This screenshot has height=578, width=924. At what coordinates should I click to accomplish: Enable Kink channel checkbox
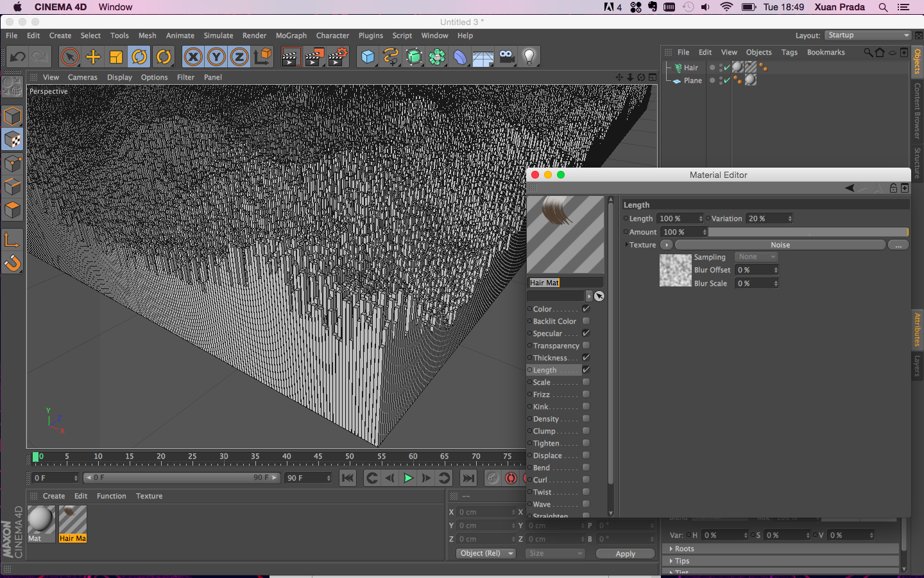tap(586, 407)
